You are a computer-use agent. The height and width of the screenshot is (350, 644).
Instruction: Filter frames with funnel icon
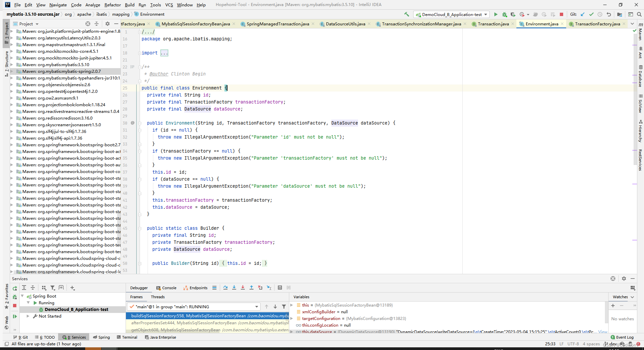coord(284,307)
